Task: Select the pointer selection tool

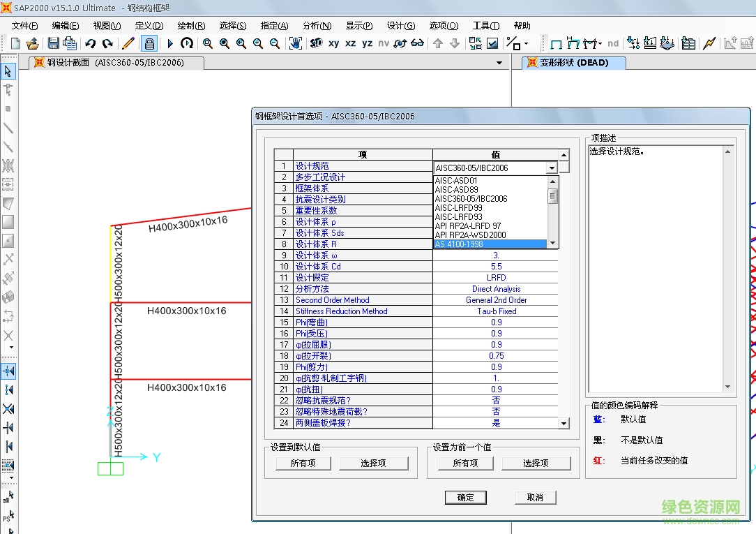Action: pyautogui.click(x=8, y=71)
